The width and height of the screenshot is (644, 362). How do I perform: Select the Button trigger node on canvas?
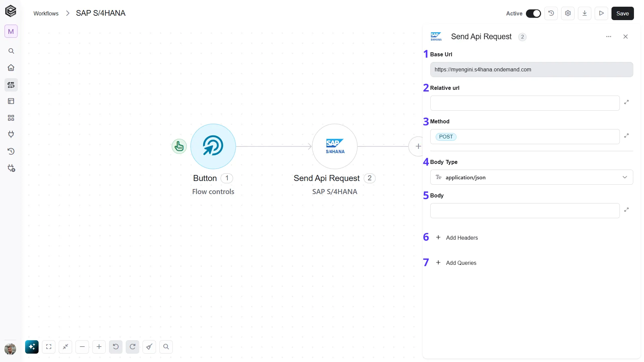point(213,146)
